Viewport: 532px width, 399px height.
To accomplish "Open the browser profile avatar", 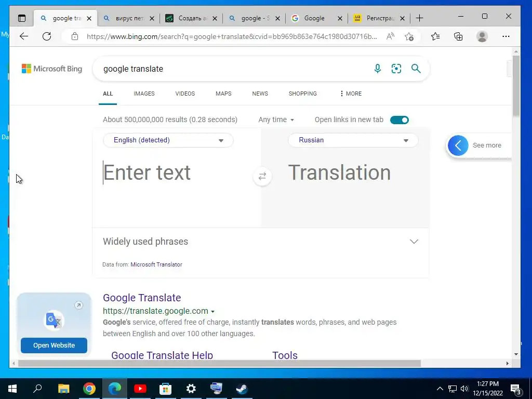I will pyautogui.click(x=482, y=36).
